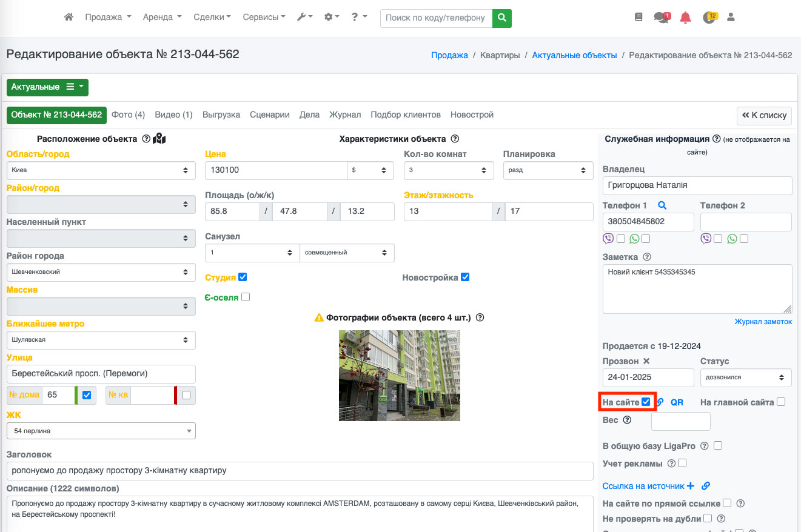Open map icon beside Расположение объекта
Viewport: 801px width, 532px height.
pos(159,139)
